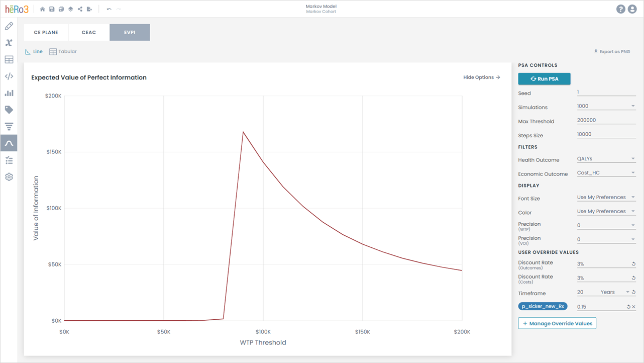Click the p_sicker_new_Rx 0.15 value field

[600, 307]
